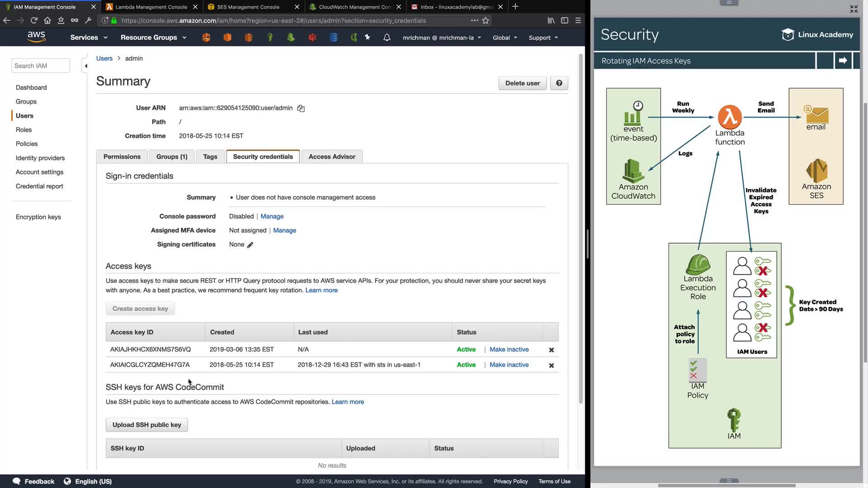Edit signing certificates with pencil icon
The height and width of the screenshot is (488, 868).
(x=250, y=245)
